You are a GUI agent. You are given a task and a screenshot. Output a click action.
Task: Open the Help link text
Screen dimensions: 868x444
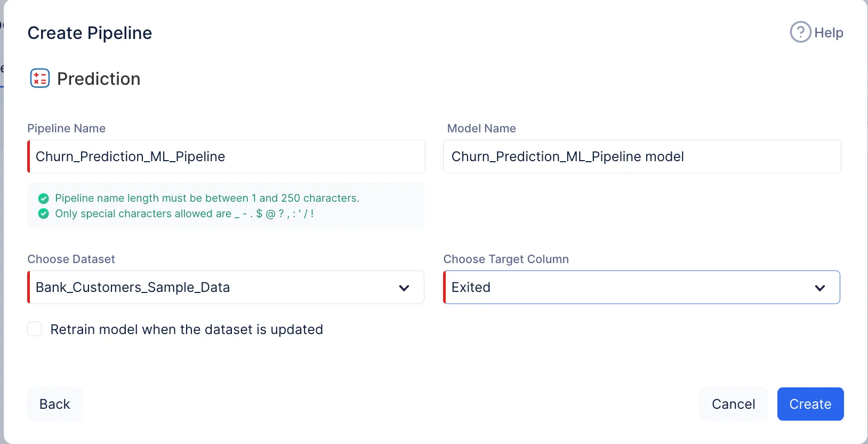[829, 33]
